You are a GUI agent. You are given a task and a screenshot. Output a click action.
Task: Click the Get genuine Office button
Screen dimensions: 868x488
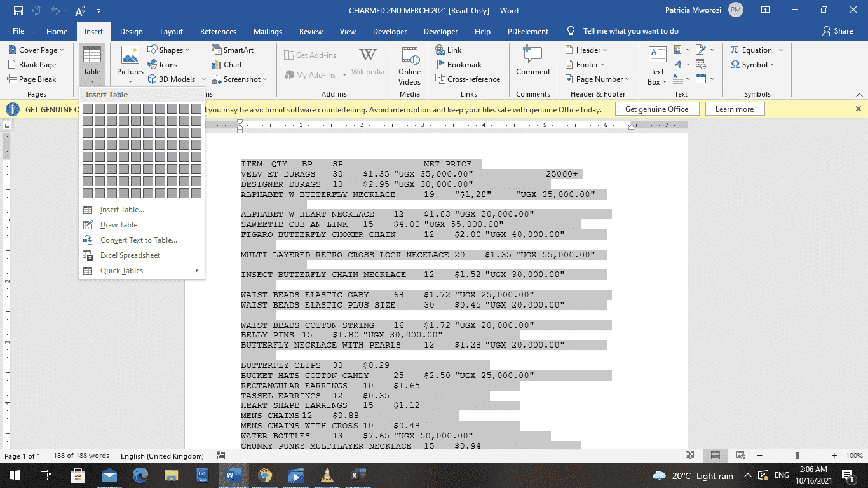coord(657,109)
